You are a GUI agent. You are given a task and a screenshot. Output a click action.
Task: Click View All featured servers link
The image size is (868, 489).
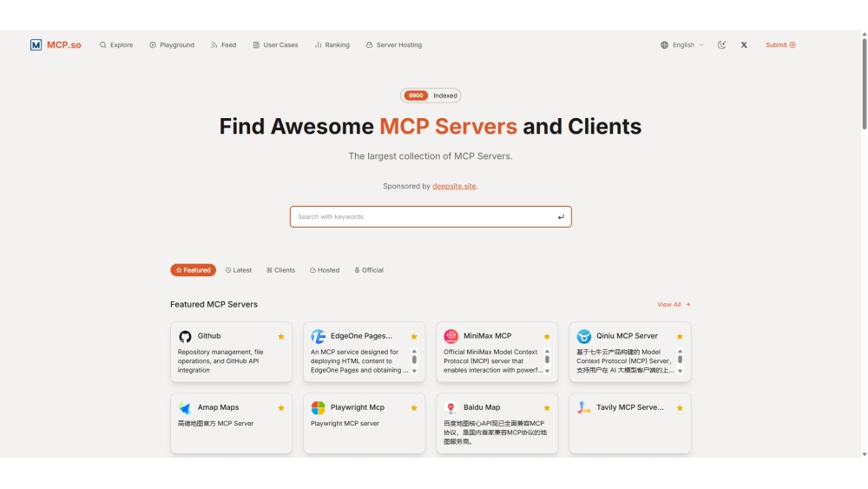point(674,305)
